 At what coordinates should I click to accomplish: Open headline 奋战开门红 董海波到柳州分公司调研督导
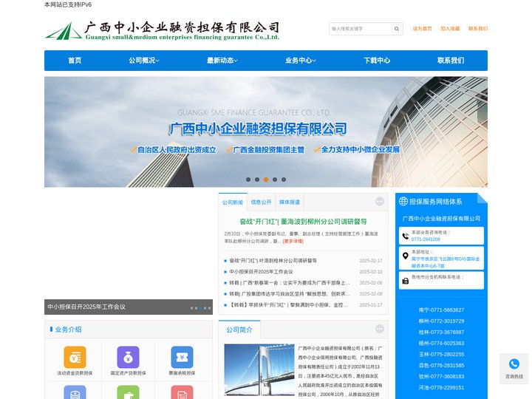click(304, 222)
